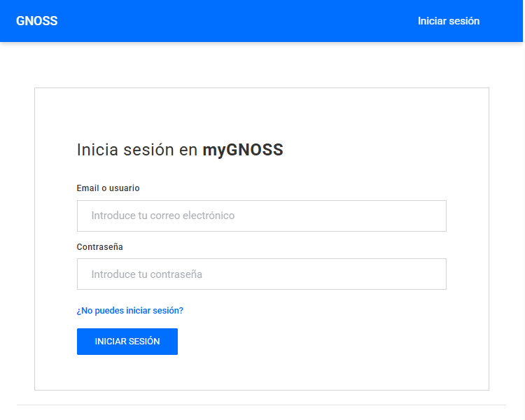The image size is (525, 420).
Task: Click the white margin left of login card
Action: [x=17, y=238]
